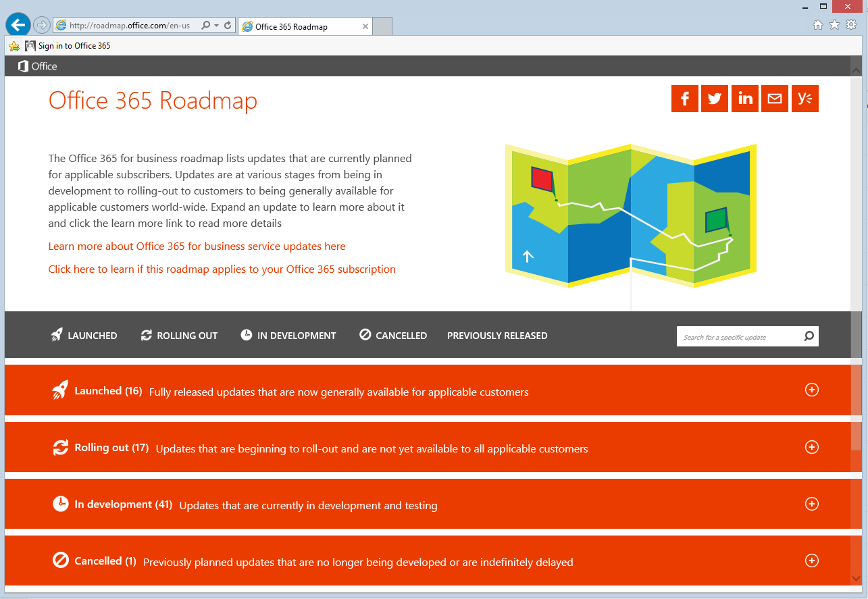The height and width of the screenshot is (599, 868).
Task: Click the browser Forward arrow button
Action: coord(42,26)
